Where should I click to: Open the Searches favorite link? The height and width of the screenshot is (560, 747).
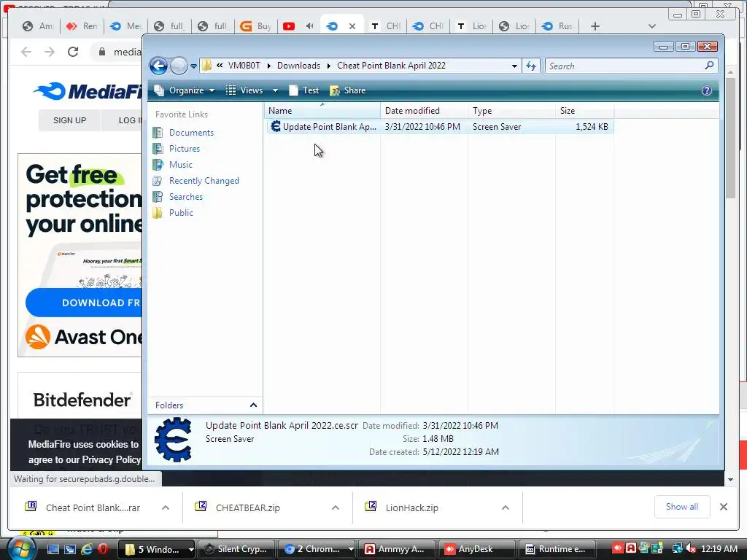(185, 197)
